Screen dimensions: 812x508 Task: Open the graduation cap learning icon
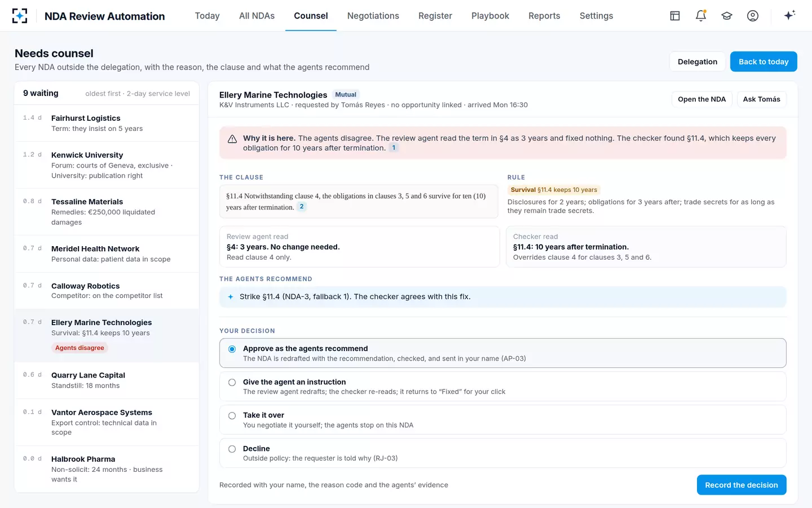727,16
